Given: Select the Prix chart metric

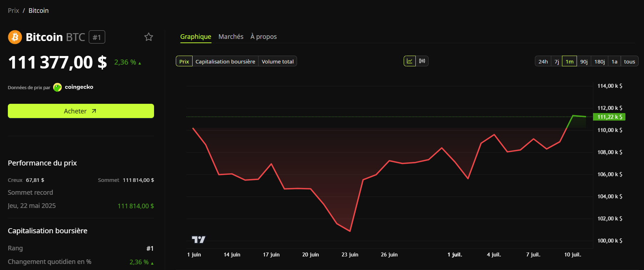Looking at the screenshot, I should 184,61.
